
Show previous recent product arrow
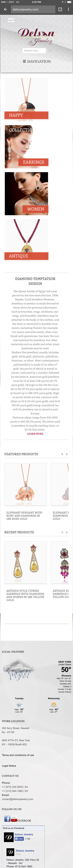coord(62,532)
